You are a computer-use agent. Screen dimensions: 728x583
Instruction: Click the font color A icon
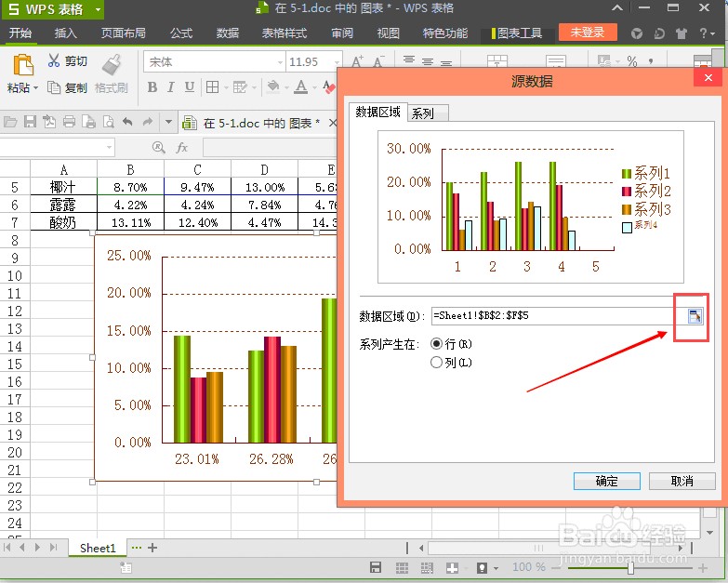pos(301,86)
